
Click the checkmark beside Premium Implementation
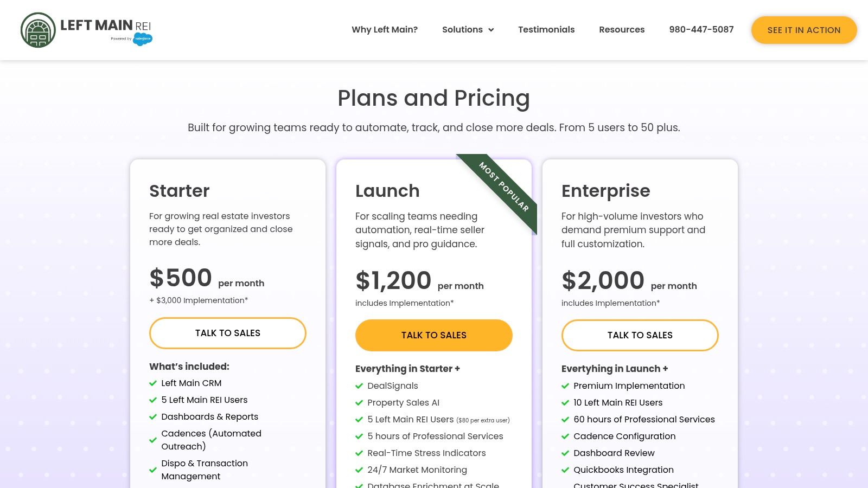565,386
